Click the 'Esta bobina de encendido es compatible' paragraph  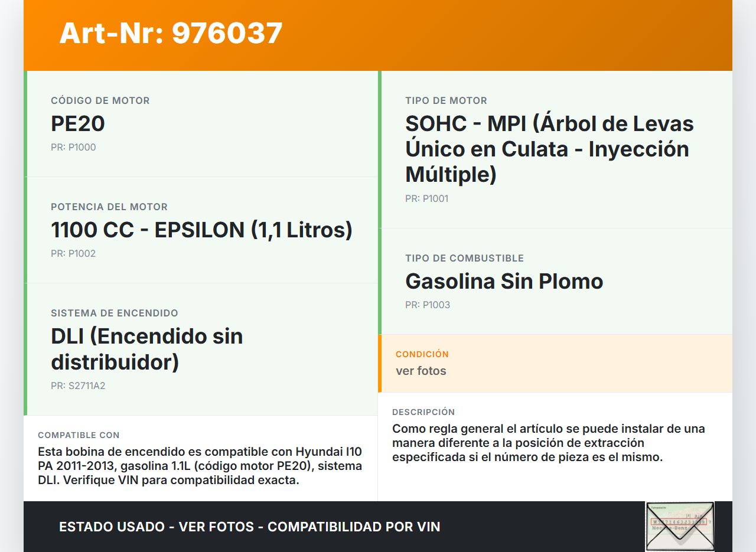click(200, 466)
